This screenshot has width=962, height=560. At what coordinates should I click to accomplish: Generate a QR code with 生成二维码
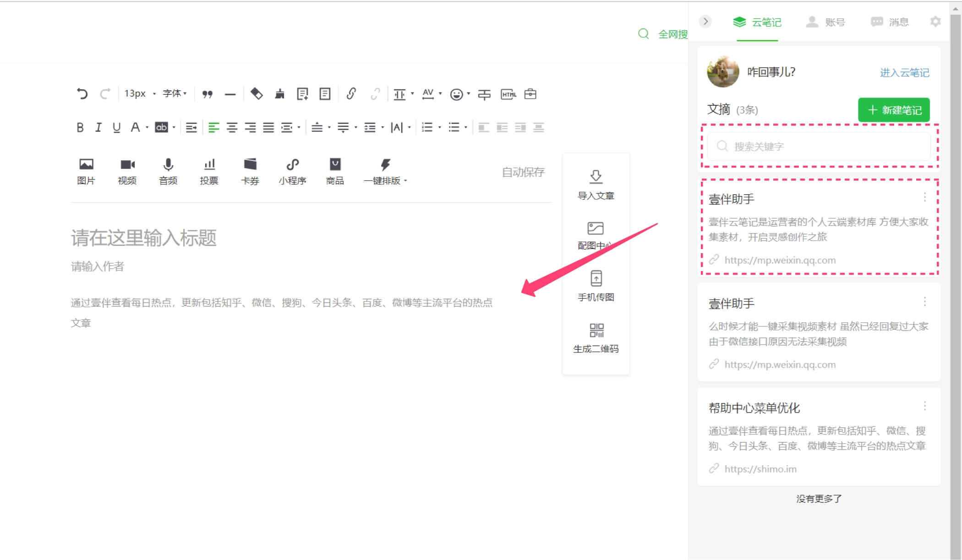596,338
